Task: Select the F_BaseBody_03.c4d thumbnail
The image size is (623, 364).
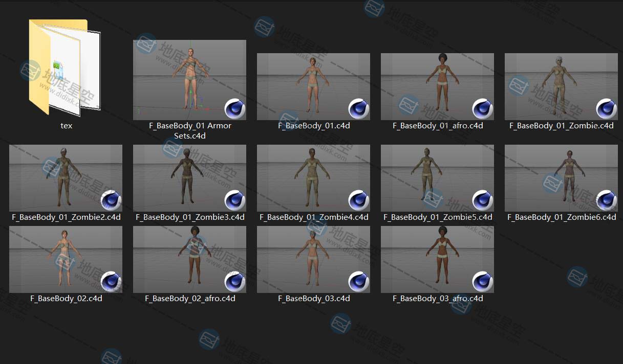Action: tap(313, 260)
